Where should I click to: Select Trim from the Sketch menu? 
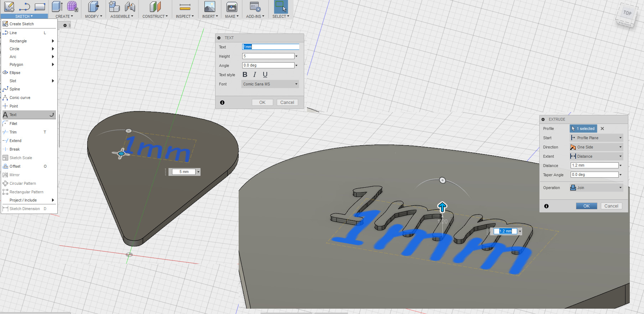pos(29,132)
